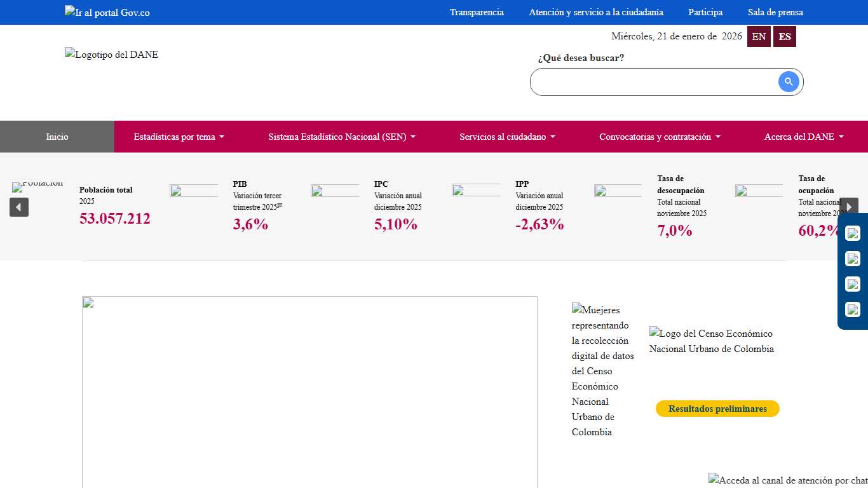This screenshot has width=868, height=488.
Task: Click the blue search magnifier button
Action: click(x=789, y=82)
